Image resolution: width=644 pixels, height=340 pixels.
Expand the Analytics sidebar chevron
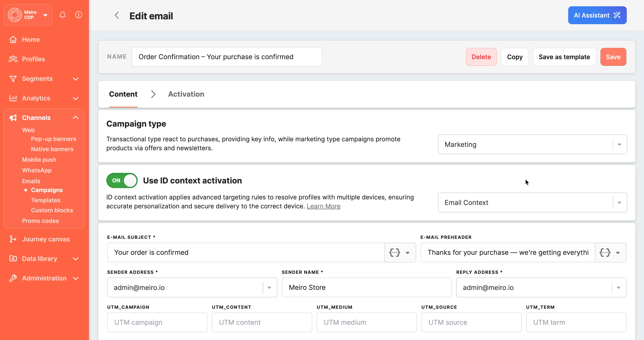tap(76, 98)
